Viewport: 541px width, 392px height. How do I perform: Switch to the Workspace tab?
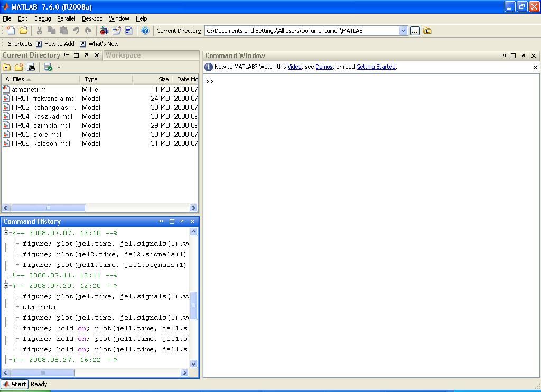[x=123, y=55]
